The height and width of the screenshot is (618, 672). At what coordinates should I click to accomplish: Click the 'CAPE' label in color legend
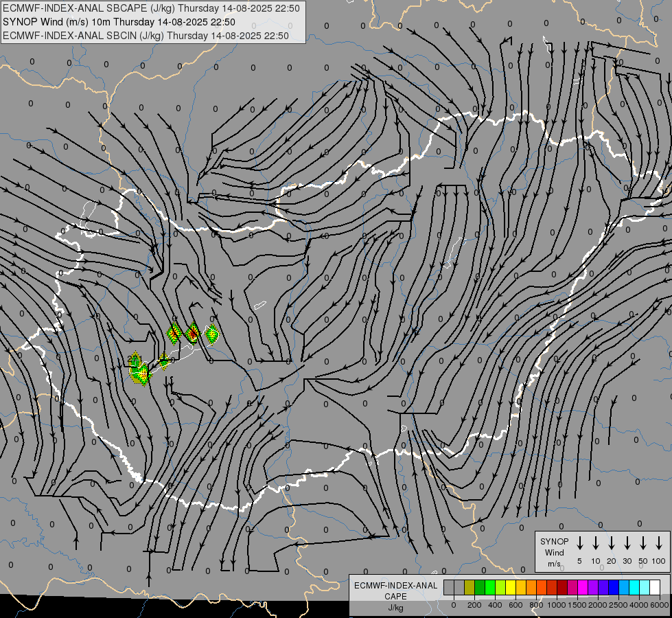[x=395, y=597]
